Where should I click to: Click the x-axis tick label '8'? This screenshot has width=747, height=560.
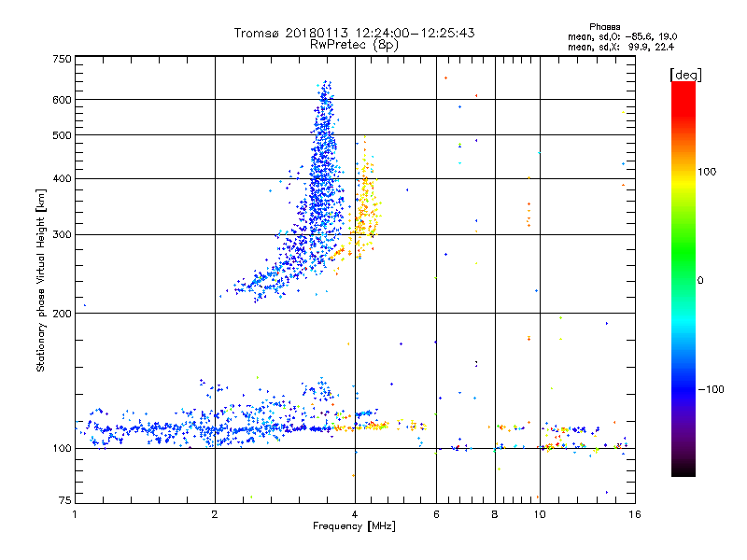click(495, 514)
